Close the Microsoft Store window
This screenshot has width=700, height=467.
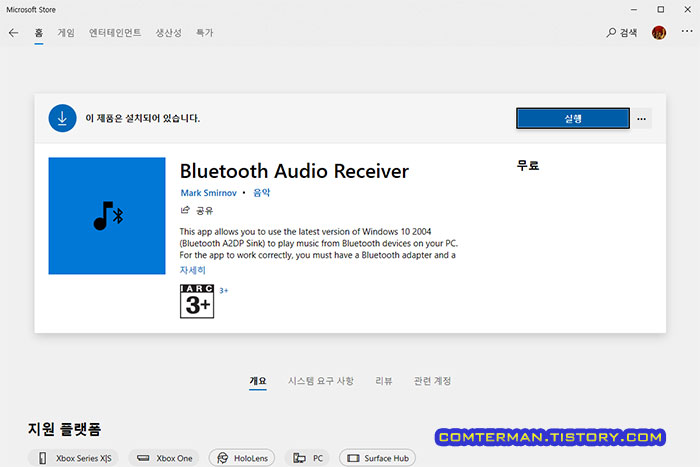pos(688,9)
